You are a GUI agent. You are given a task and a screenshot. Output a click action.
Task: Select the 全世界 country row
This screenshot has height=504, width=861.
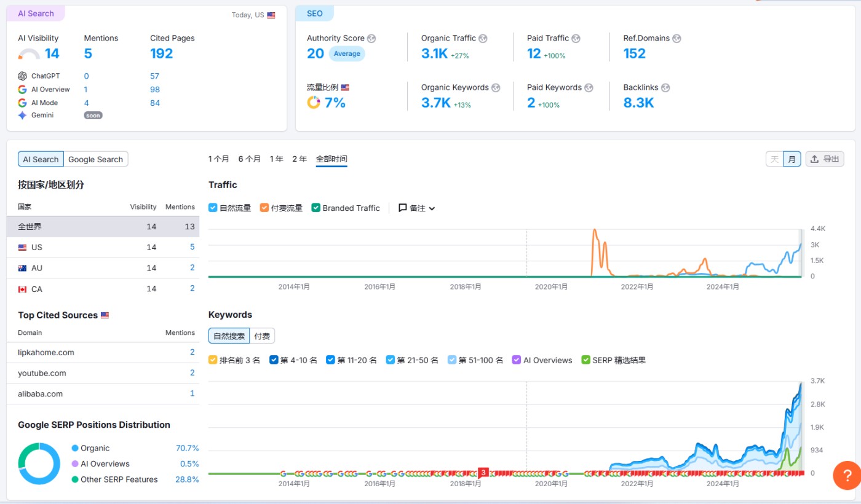pyautogui.click(x=103, y=227)
